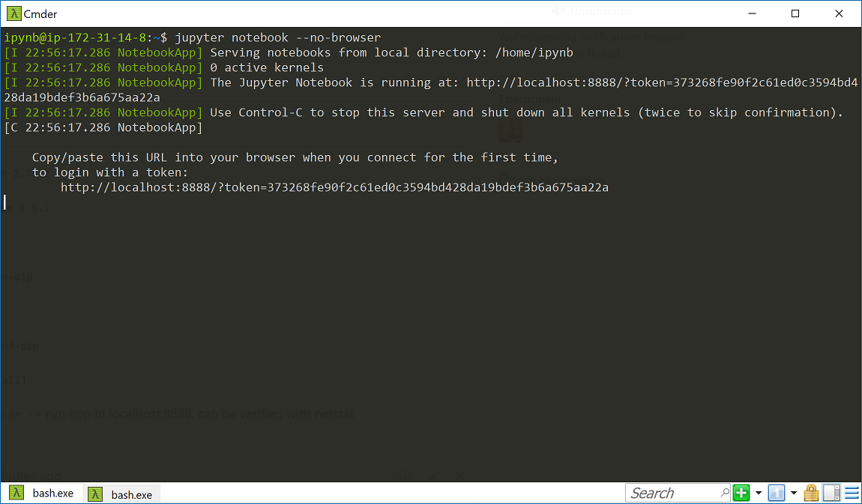Toggle the padlock lock-consoles icon
The height and width of the screenshot is (504, 862).
coord(812,493)
